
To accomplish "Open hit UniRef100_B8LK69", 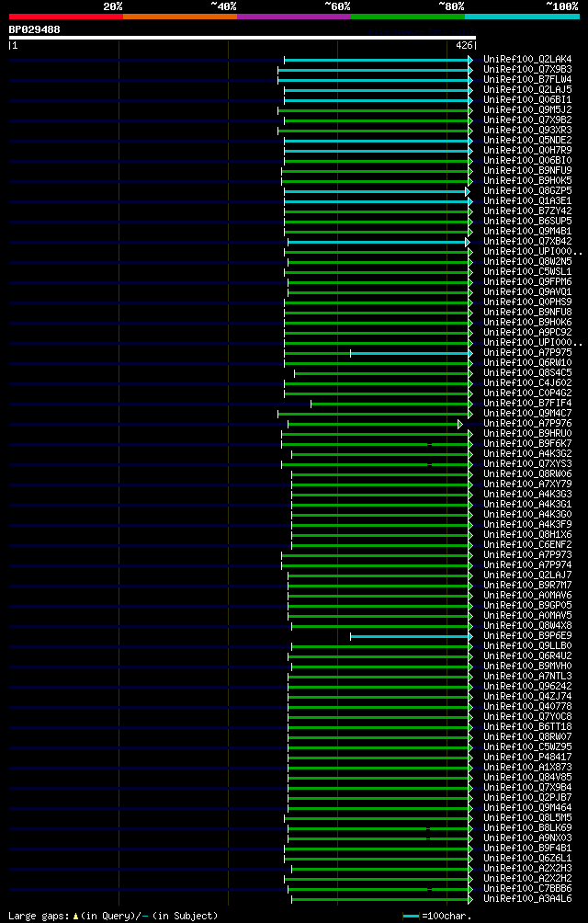I will click(x=526, y=827).
